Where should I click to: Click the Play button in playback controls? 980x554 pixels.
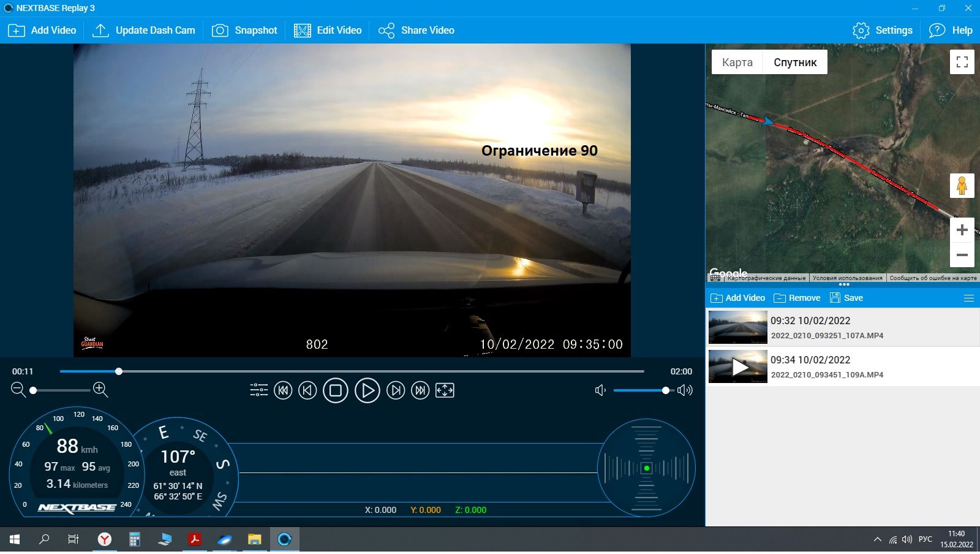367,390
